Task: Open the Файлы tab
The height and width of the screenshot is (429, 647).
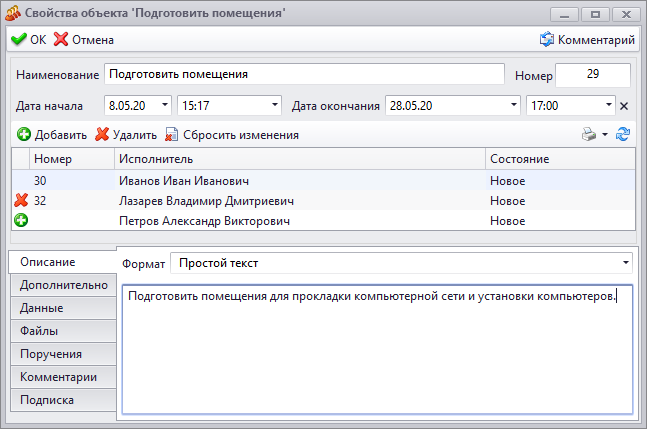Action: click(64, 331)
